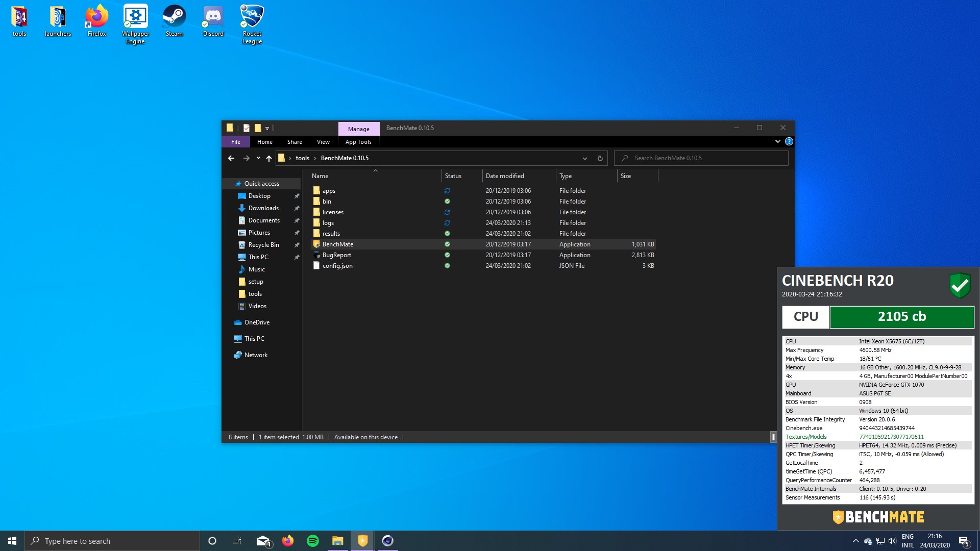The image size is (980, 551).
Task: Expand the Explorer ribbon chevron
Action: click(777, 142)
